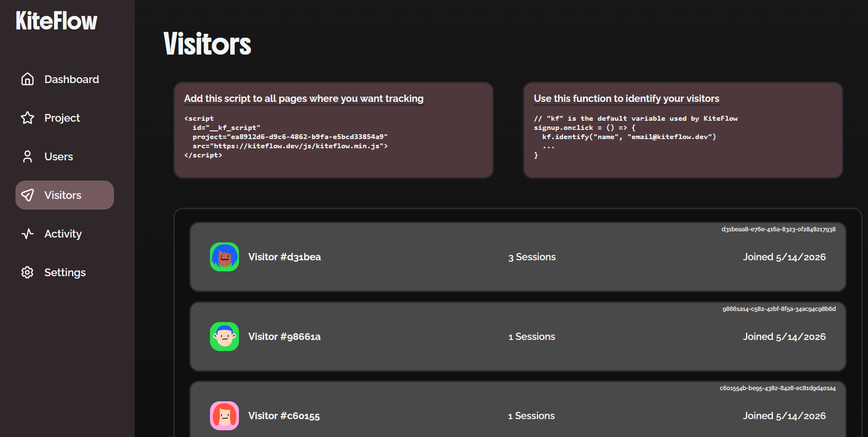
Task: Click avatar of Visitor #c60155
Action: point(224,416)
